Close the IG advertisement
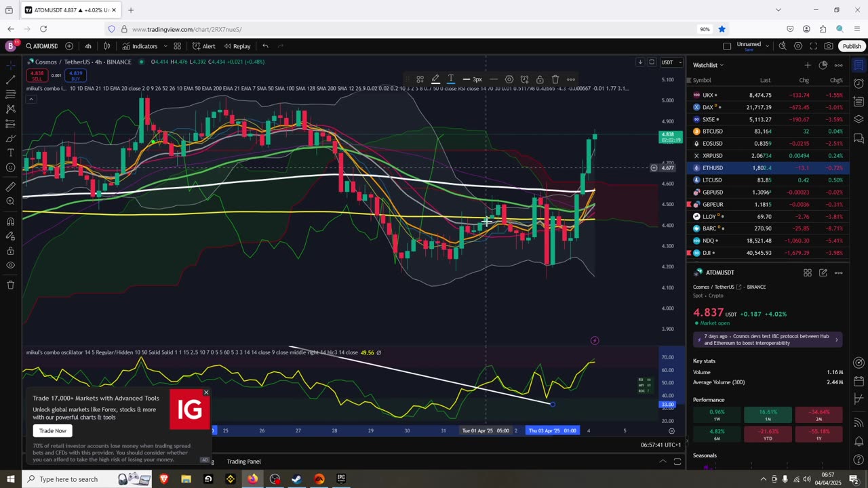Image resolution: width=868 pixels, height=488 pixels. [x=206, y=392]
